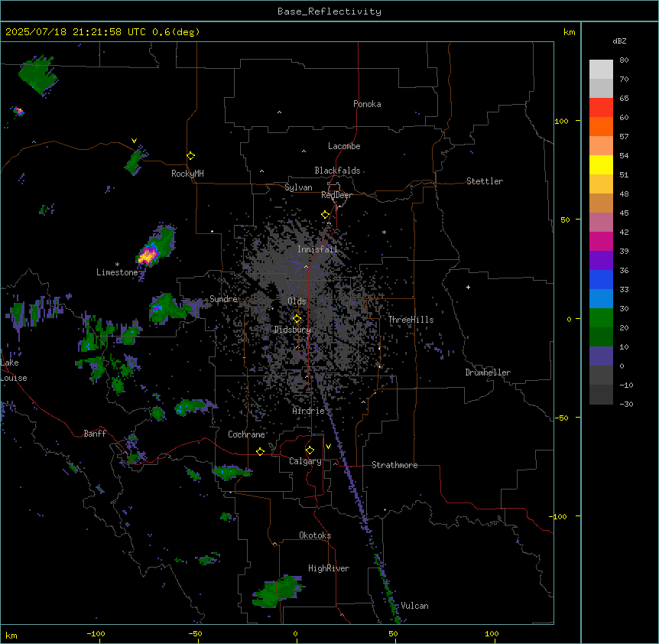Click the dBZ legend heading
This screenshot has width=659, height=644.
(619, 41)
